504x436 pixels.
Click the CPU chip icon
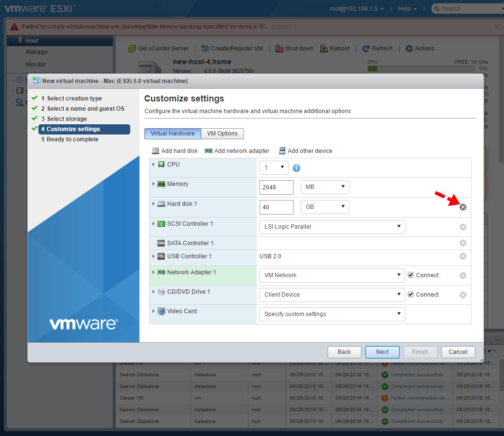pos(161,165)
